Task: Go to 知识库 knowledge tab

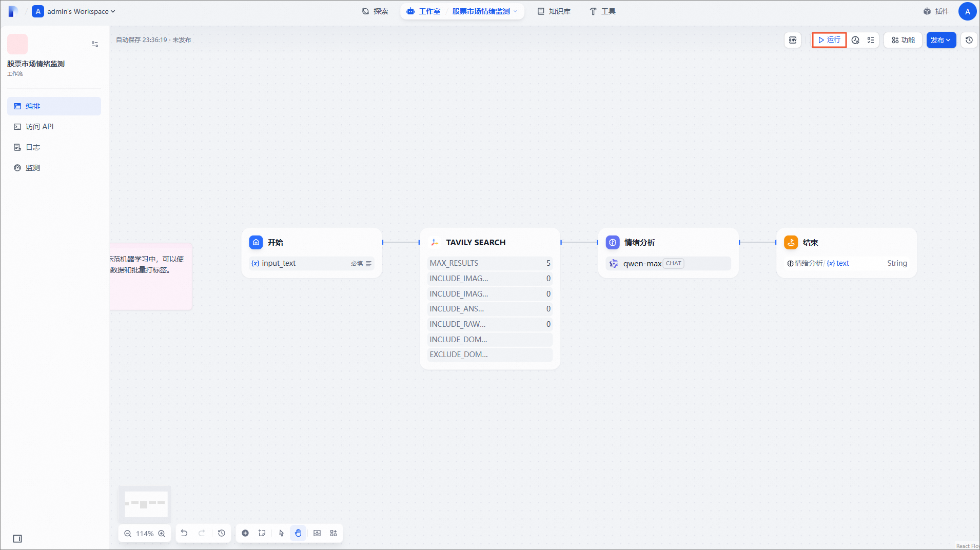Action: [x=554, y=11]
